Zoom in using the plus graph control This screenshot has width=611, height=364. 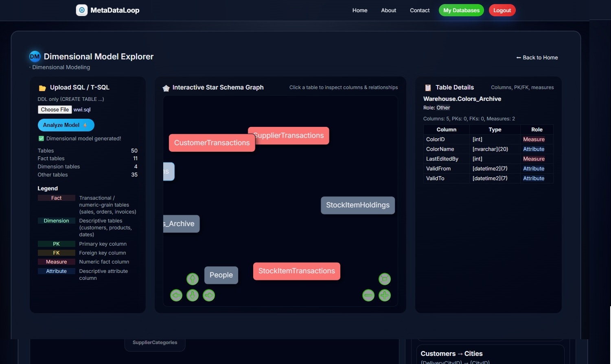[384, 295]
